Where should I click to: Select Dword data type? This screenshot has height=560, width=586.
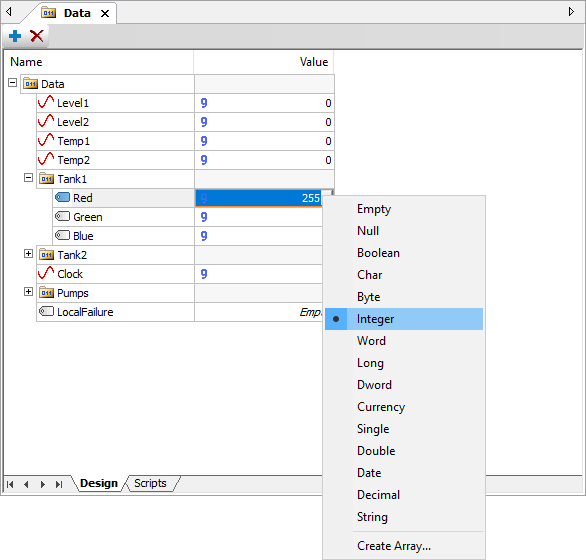pyautogui.click(x=404, y=385)
